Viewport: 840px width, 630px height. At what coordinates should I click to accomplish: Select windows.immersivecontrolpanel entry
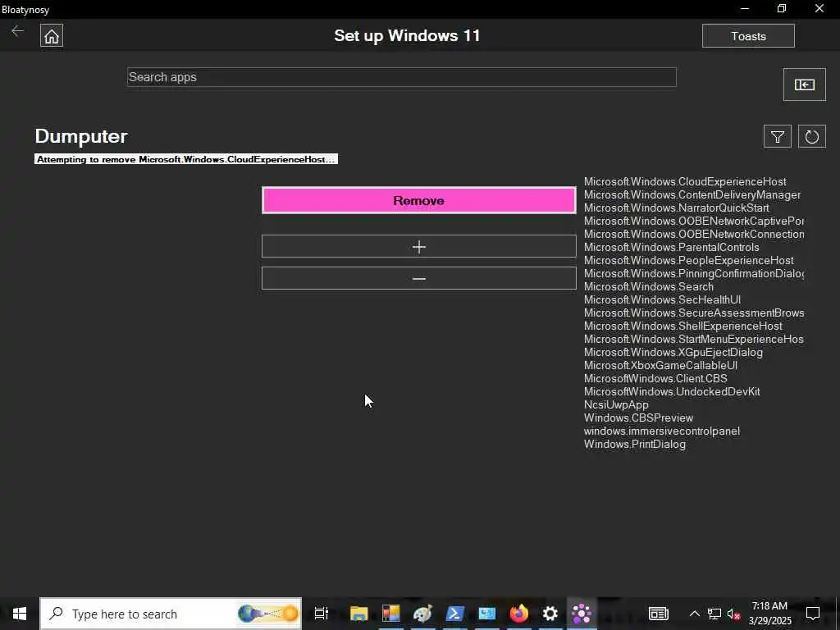662,431
